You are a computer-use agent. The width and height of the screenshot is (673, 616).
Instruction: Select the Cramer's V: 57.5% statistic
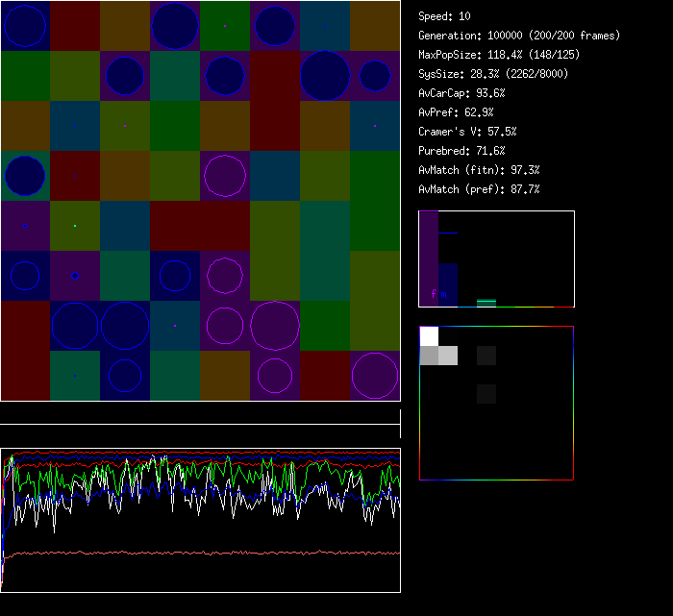[467, 132]
